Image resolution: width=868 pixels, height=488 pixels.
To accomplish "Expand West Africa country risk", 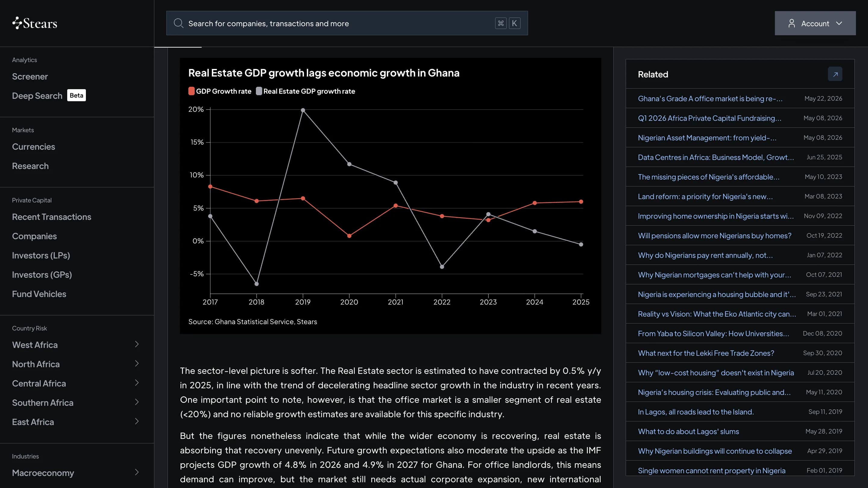I will point(137,344).
